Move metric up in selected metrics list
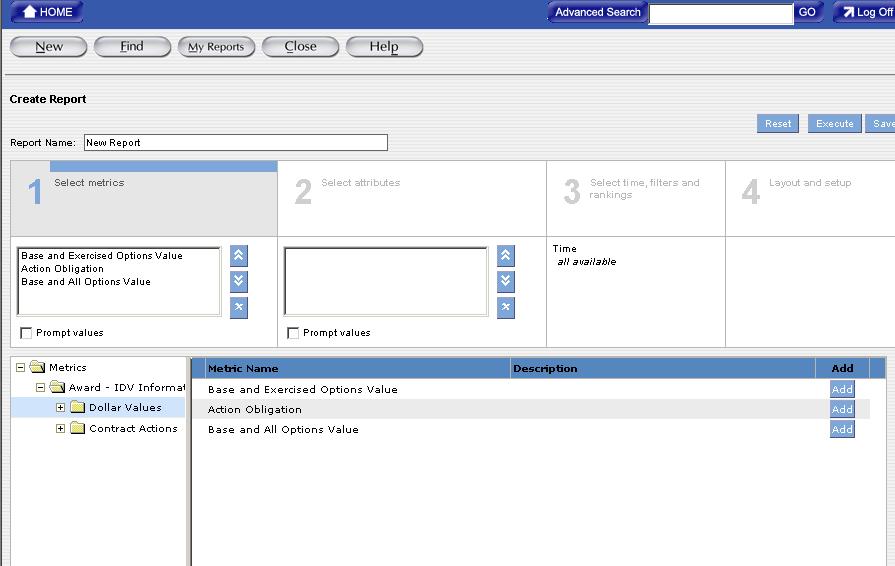 click(x=239, y=256)
